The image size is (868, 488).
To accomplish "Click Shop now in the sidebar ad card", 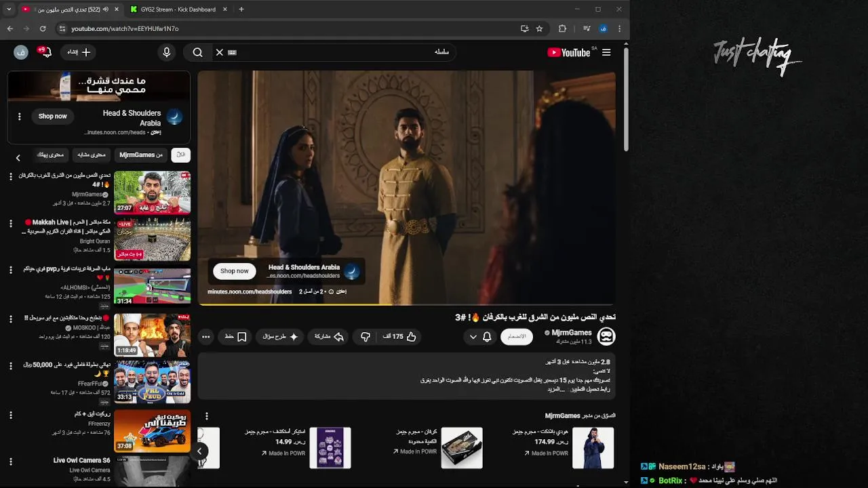I will point(52,117).
